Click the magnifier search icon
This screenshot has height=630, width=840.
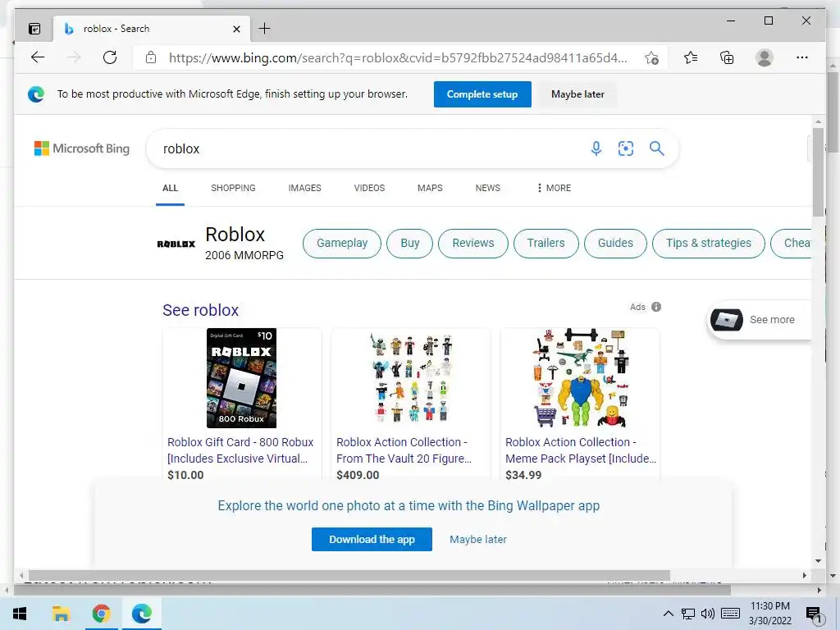pyautogui.click(x=657, y=148)
